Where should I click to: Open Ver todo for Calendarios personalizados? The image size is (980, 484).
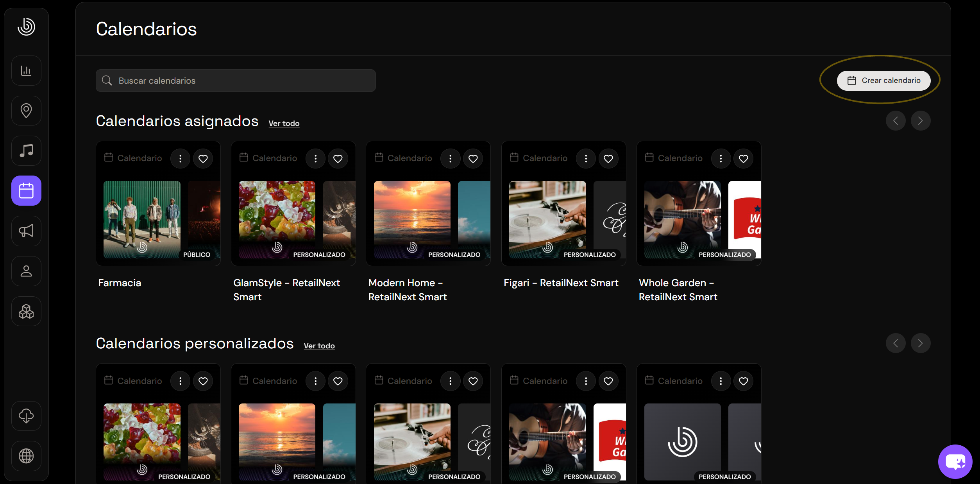click(x=319, y=346)
